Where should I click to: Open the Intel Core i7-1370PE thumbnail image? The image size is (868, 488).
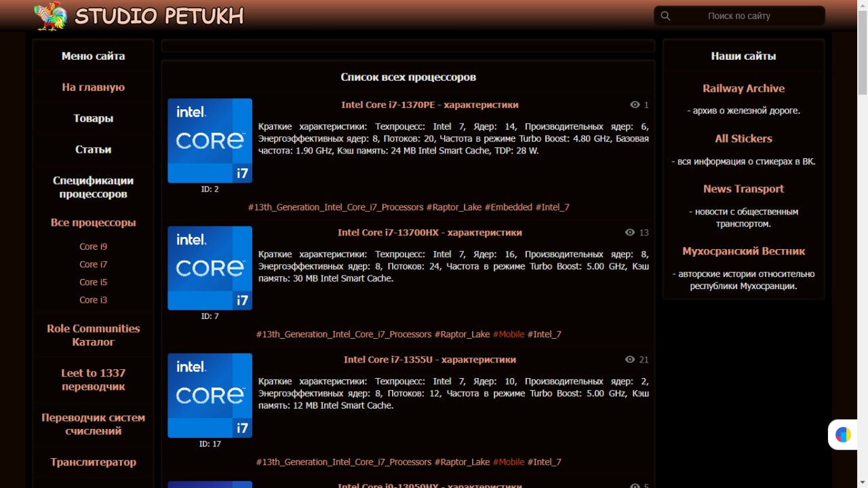[x=210, y=140]
